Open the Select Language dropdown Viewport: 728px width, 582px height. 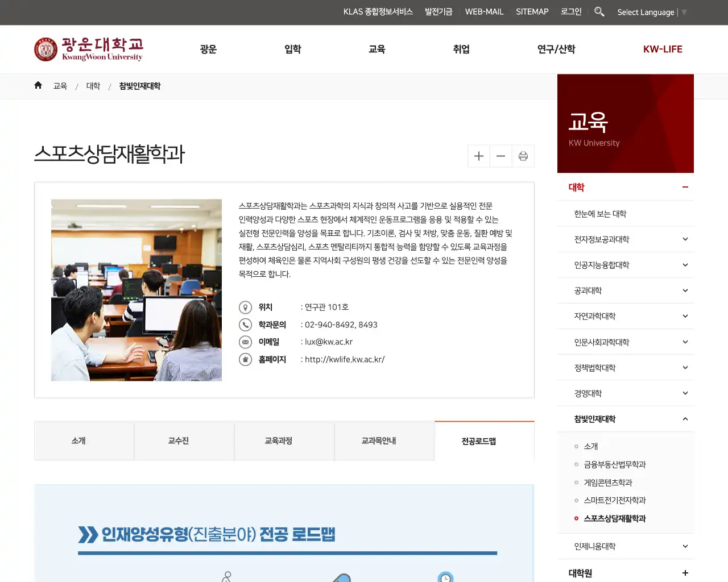tap(651, 12)
